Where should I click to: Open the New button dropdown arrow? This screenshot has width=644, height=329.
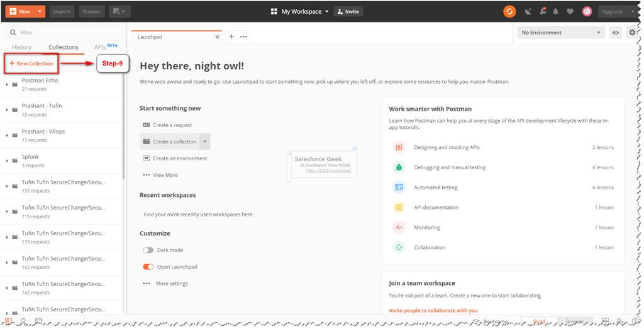pos(40,11)
